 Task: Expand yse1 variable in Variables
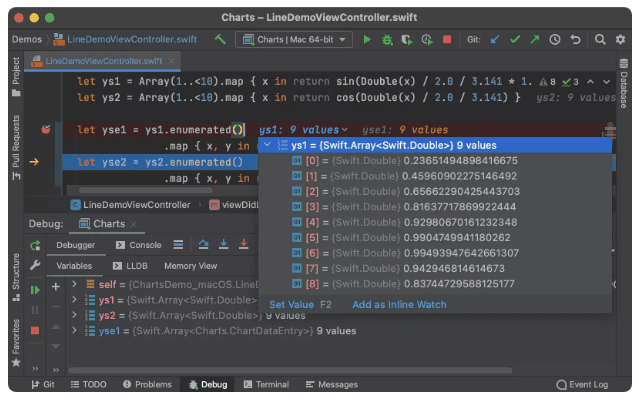point(74,330)
